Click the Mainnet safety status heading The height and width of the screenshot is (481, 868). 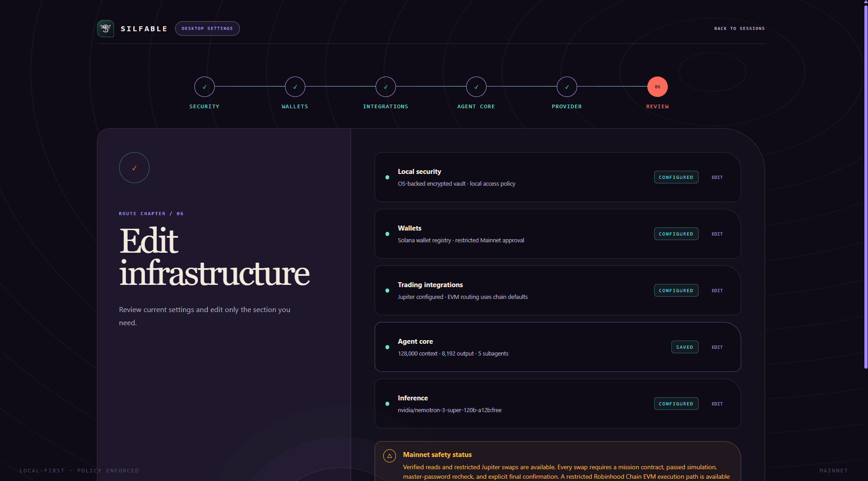tap(437, 455)
